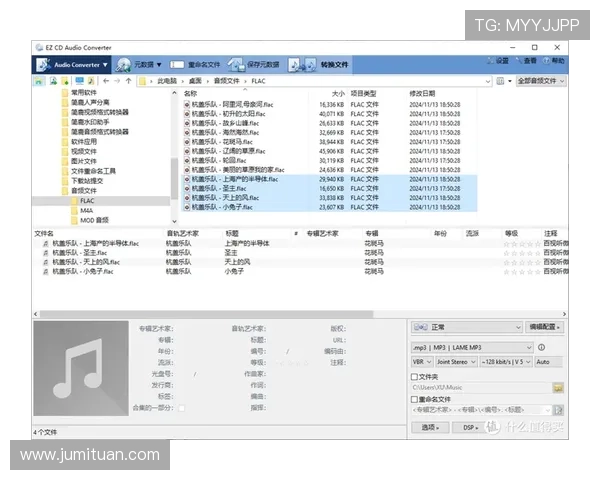Go back with the left arrow icon
This screenshot has width=600, height=480.
click(x=106, y=81)
